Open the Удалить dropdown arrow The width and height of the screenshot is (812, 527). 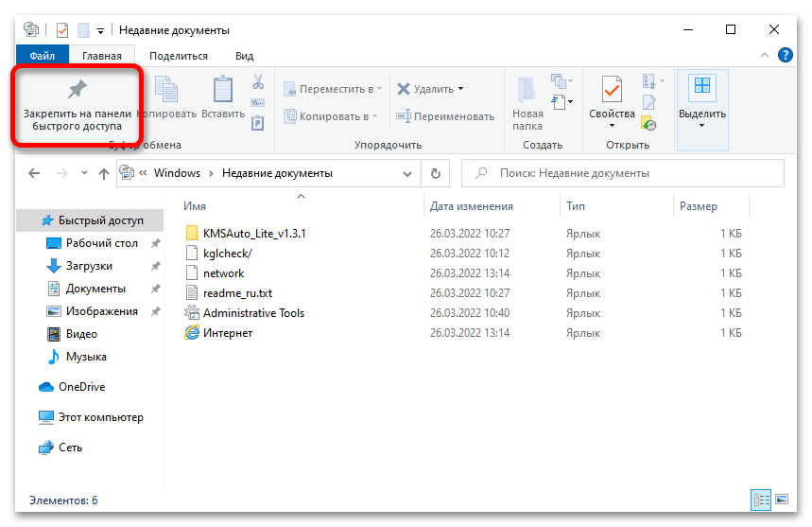pyautogui.click(x=460, y=89)
